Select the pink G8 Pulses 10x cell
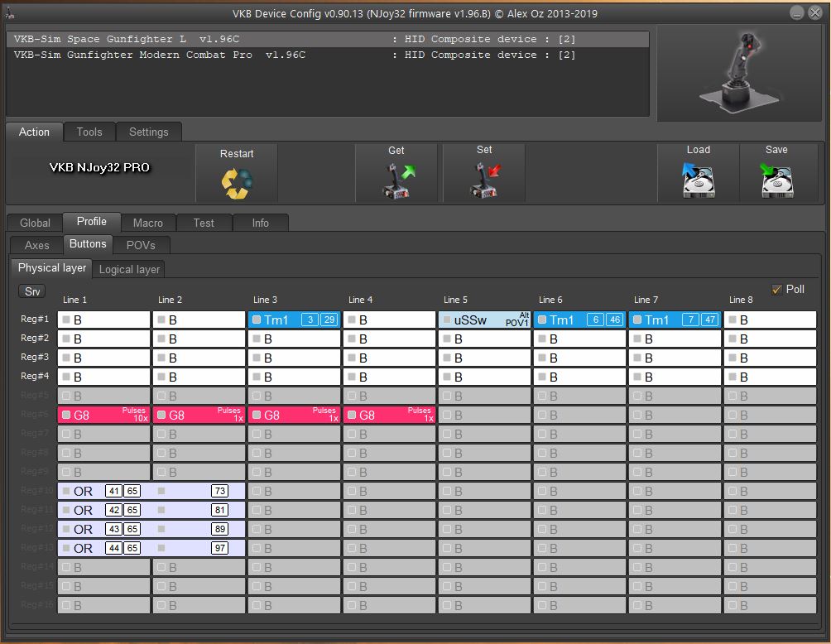This screenshot has width=831, height=644. click(x=103, y=415)
